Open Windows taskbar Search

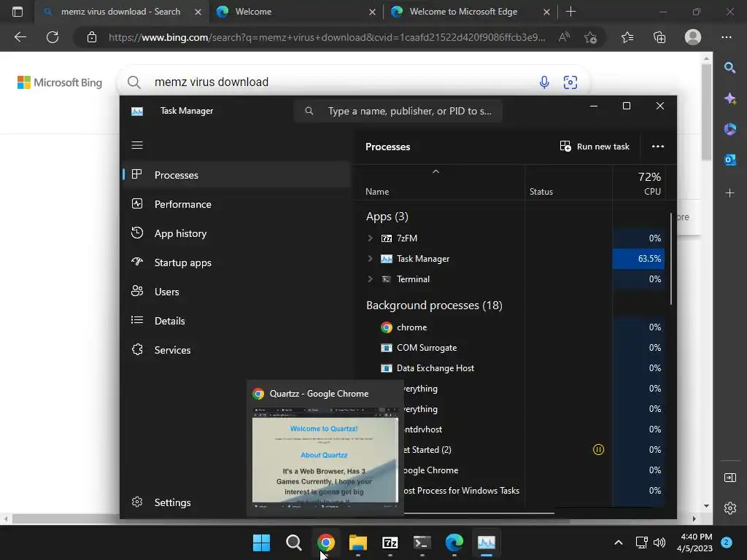pos(293,542)
